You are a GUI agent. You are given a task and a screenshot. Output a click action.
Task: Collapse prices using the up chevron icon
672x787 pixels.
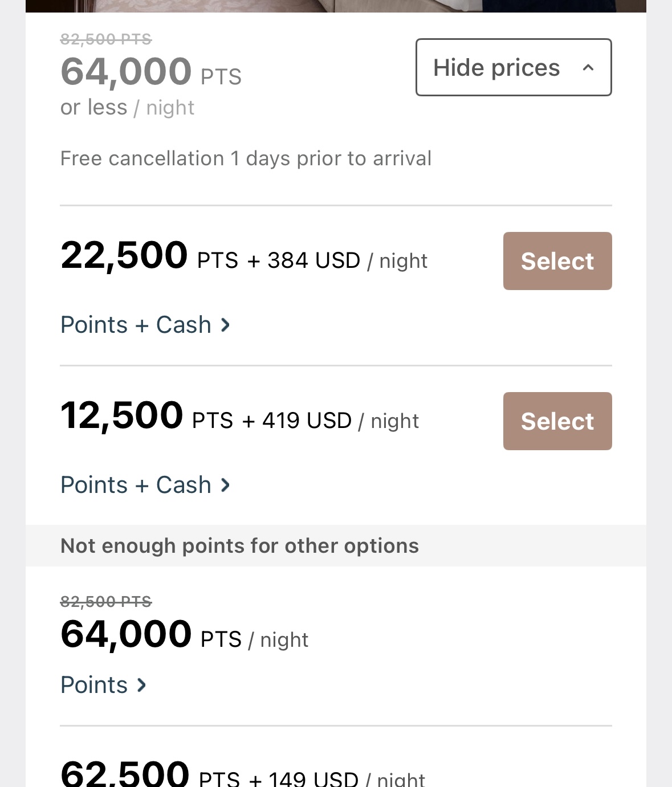tap(588, 68)
